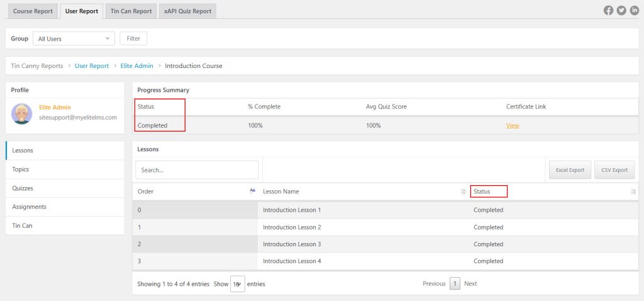The image size is (644, 301).
Task: Open the Group All Users dropdown
Action: pos(74,39)
